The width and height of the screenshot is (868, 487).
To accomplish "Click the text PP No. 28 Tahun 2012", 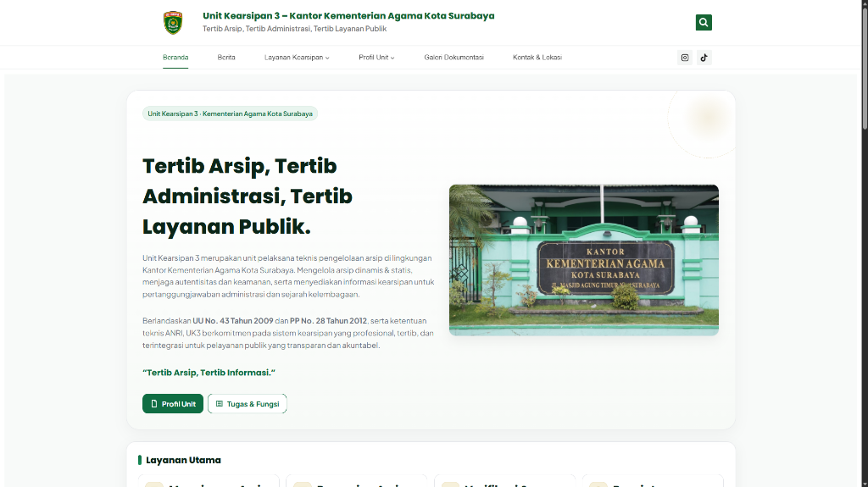I will 328,321.
